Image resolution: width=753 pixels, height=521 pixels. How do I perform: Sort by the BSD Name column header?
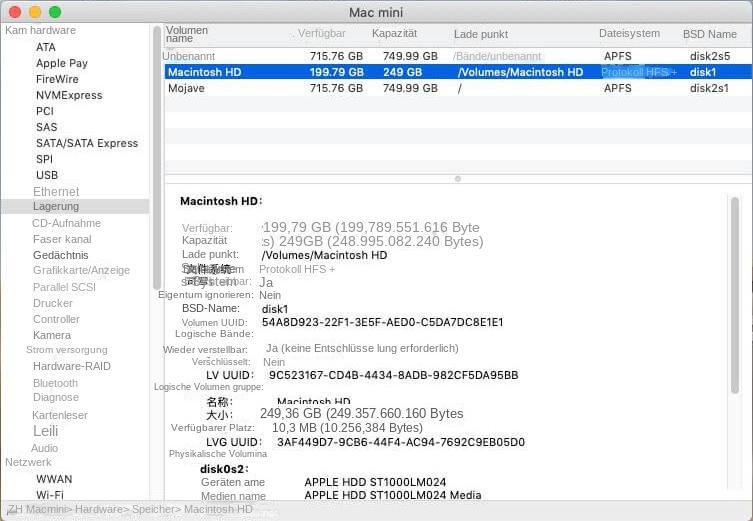click(709, 34)
